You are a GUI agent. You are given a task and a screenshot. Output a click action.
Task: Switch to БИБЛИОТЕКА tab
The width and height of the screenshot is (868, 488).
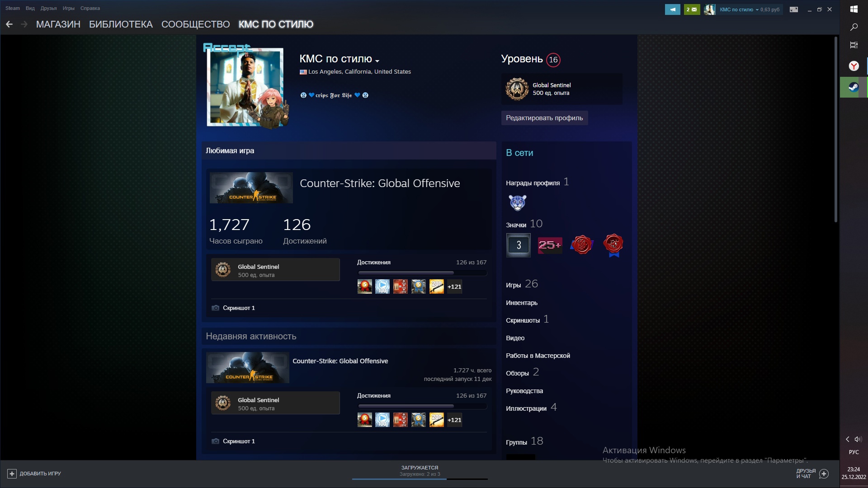[121, 24]
